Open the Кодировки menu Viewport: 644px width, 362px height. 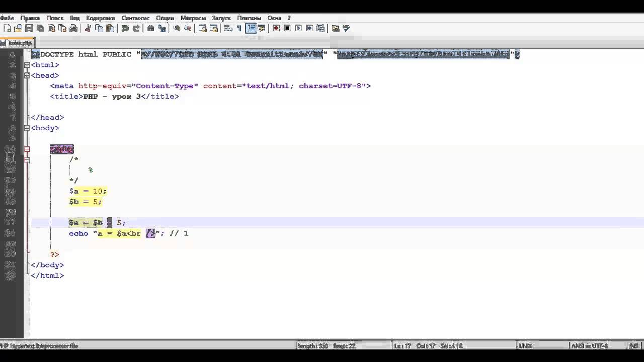pos(101,18)
